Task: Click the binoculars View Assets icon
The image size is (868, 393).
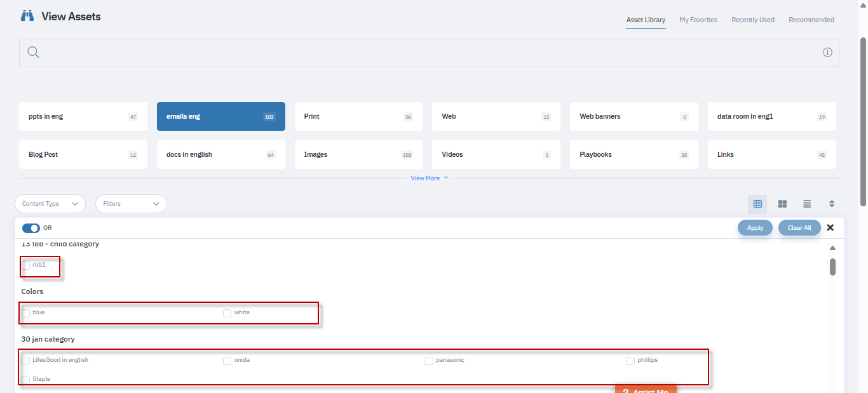Action: click(27, 17)
